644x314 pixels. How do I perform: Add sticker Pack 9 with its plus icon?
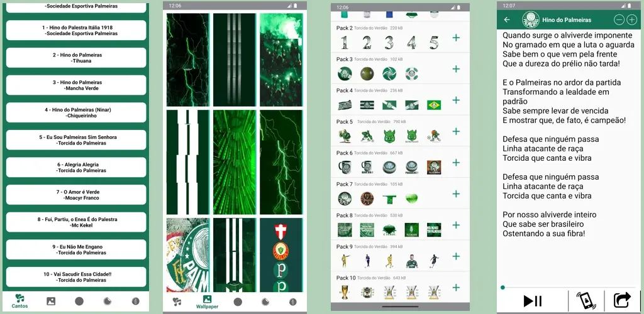point(456,256)
